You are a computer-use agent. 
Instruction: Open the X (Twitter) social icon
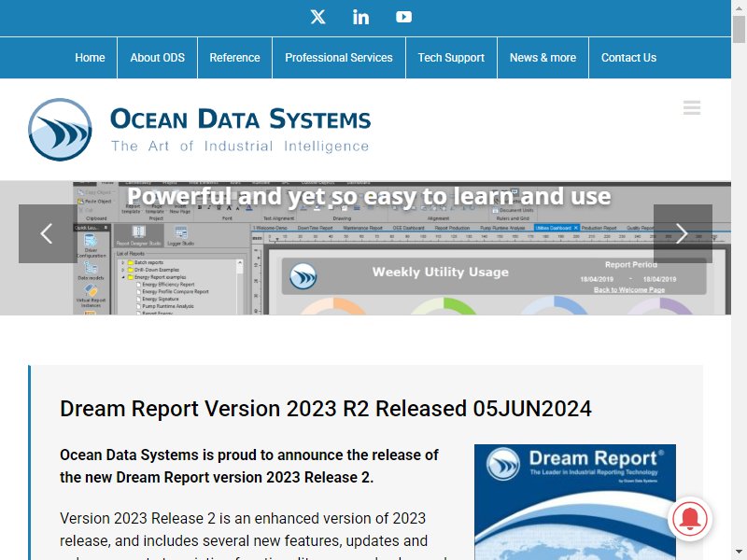[317, 17]
